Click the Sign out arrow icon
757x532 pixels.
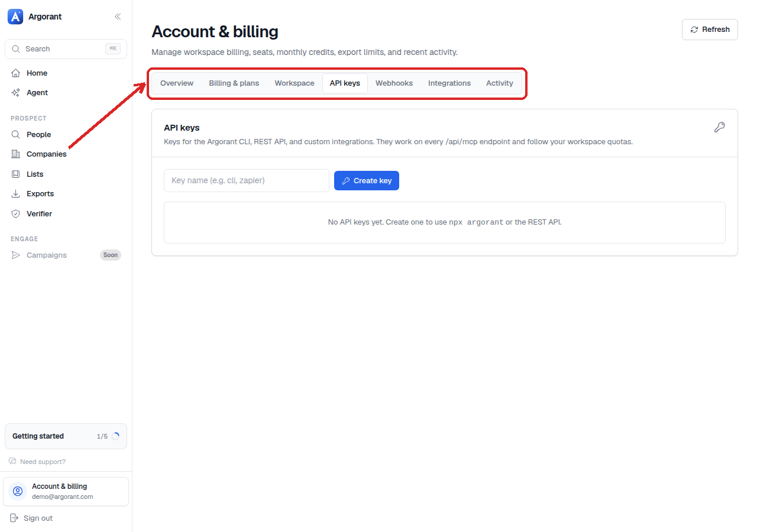click(x=14, y=518)
